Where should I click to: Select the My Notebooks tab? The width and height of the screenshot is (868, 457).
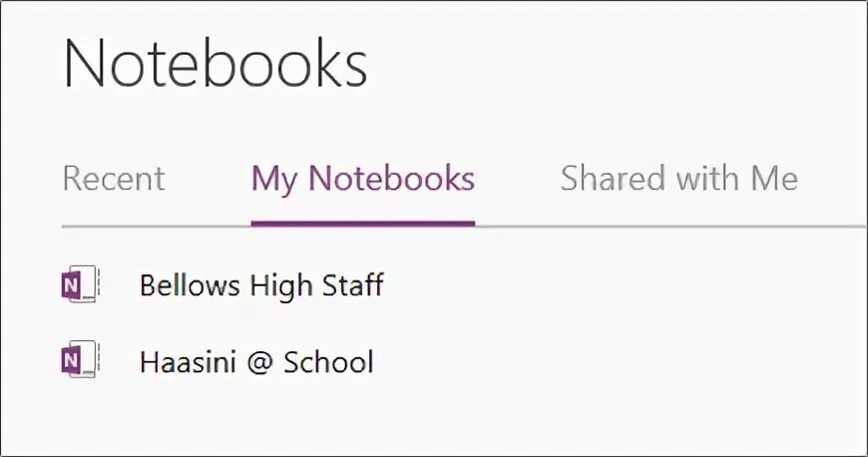362,180
